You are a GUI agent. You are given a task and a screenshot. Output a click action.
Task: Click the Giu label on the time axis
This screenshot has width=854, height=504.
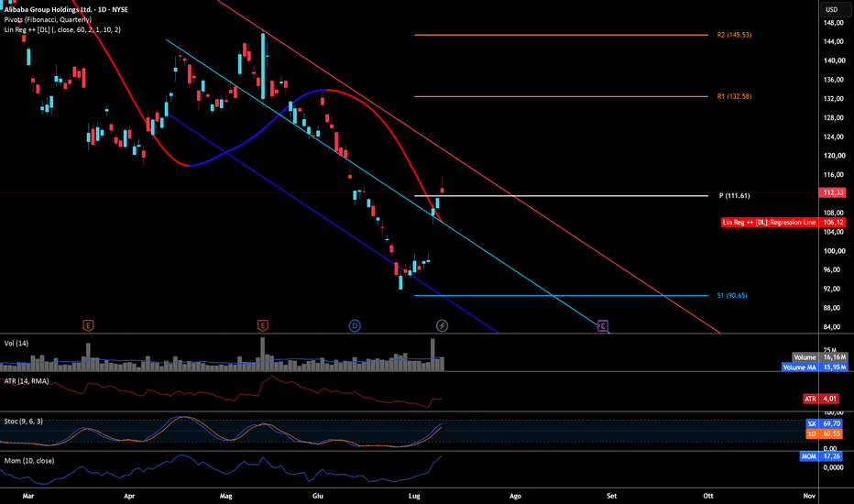(318, 496)
